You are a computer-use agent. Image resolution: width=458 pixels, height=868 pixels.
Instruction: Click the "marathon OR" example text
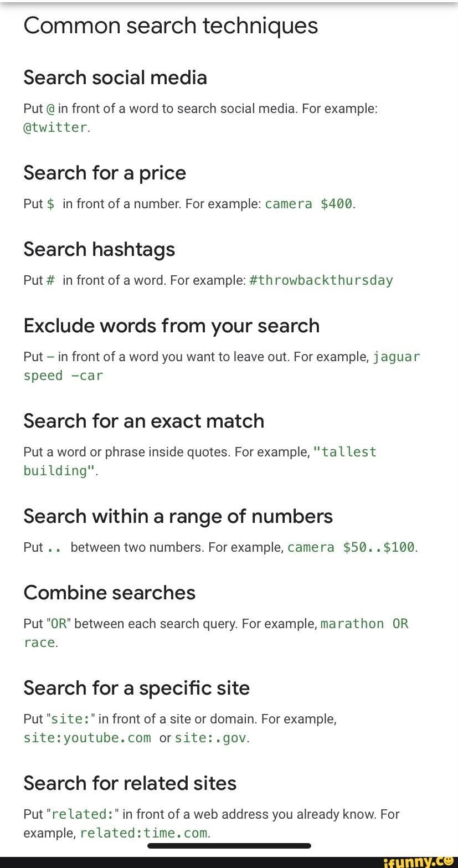pos(364,624)
